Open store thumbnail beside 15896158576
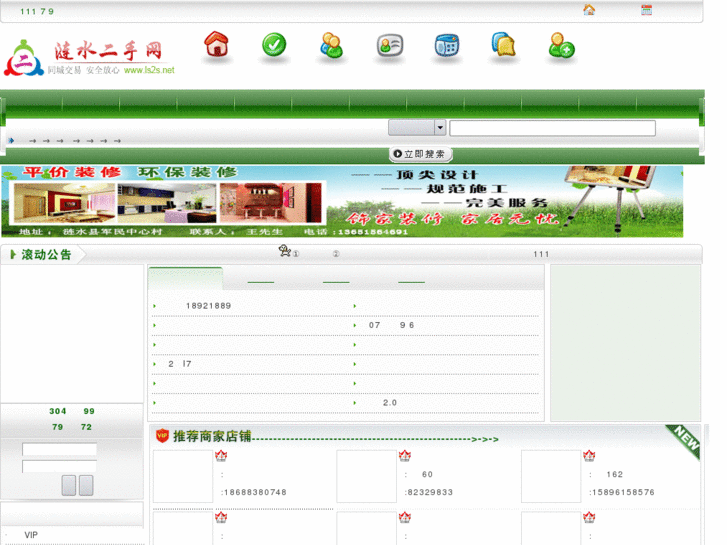The image size is (727, 545). [551, 476]
